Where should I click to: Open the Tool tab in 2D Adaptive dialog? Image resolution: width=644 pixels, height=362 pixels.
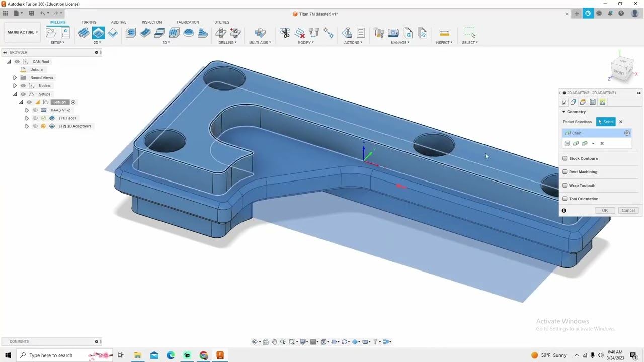coord(564,102)
